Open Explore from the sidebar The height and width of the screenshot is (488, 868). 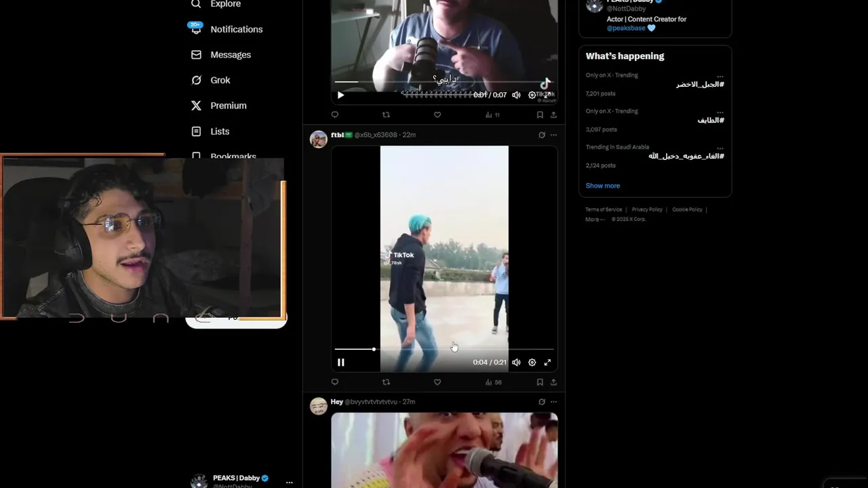coord(216,4)
